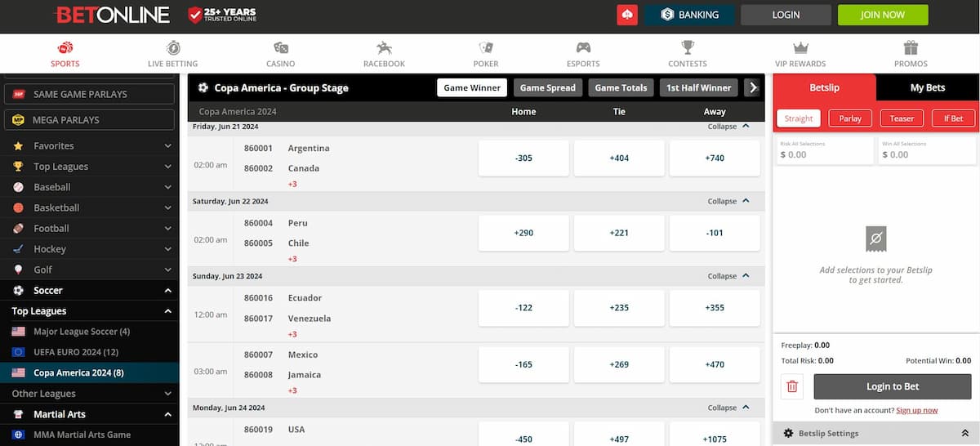Expand the Other Leagues chevron

(x=167, y=394)
